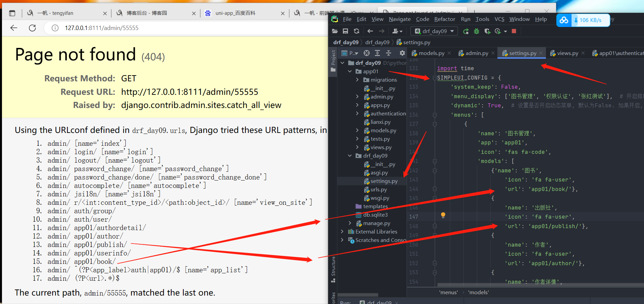Open the Refactor menu in PyCharm
Viewport: 644px width, 304px height.
pyautogui.click(x=444, y=19)
